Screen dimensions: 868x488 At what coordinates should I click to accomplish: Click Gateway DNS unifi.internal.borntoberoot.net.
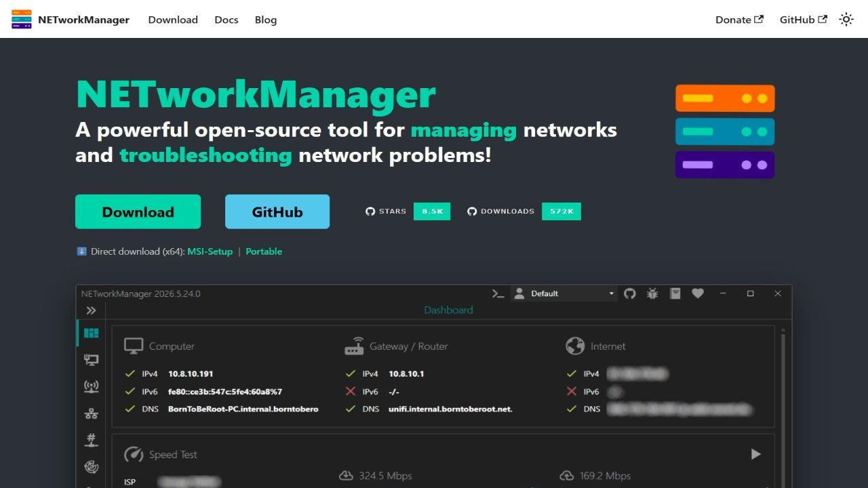tap(450, 409)
